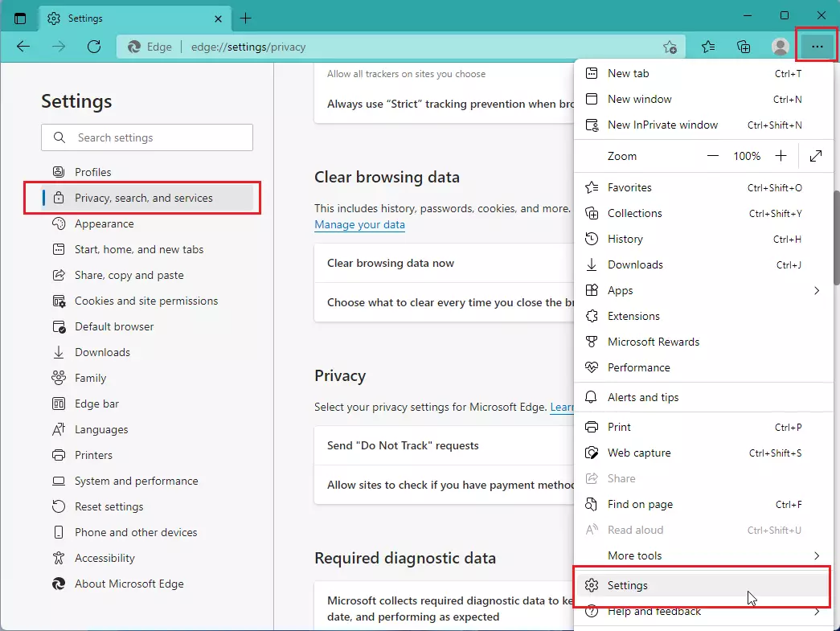This screenshot has height=631, width=840.
Task: Expand the Apps submenu chevron
Action: pos(817,290)
